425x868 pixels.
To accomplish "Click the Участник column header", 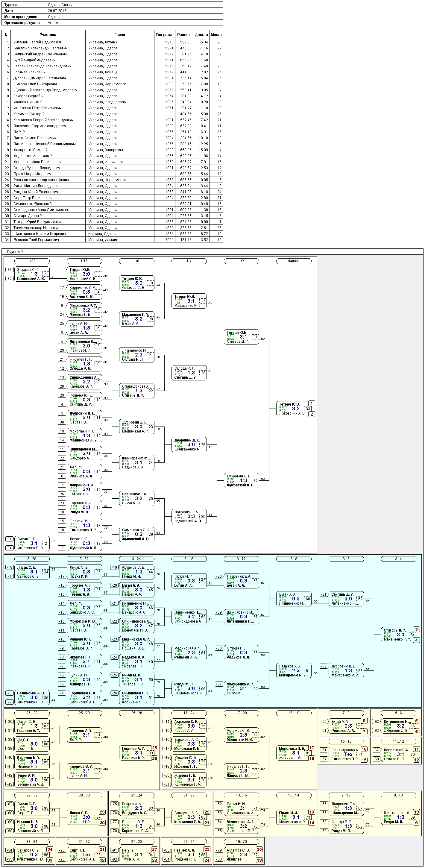I will (x=48, y=35).
